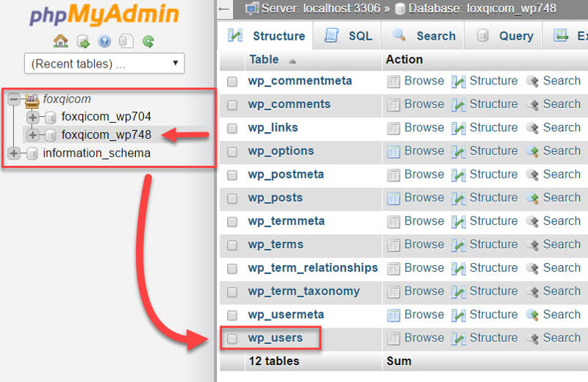Select foxqicom_wp748 in the database tree

click(x=106, y=134)
